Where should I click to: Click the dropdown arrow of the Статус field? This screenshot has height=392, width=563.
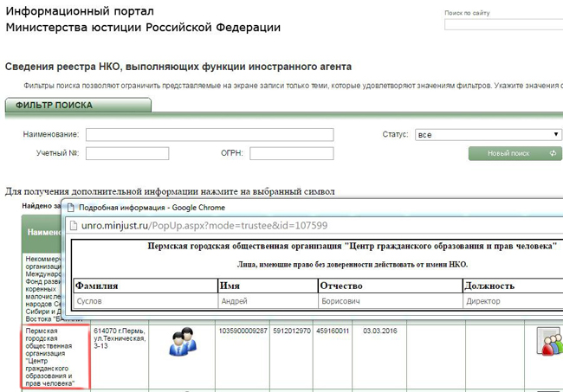tap(556, 135)
